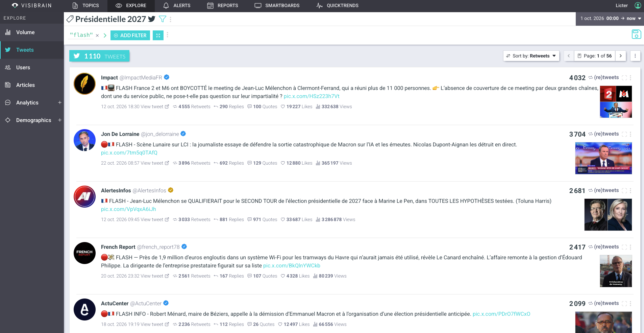Open the three-dot menu on Jon De Lorraine tweet
This screenshot has height=333, width=644.
pyautogui.click(x=630, y=134)
